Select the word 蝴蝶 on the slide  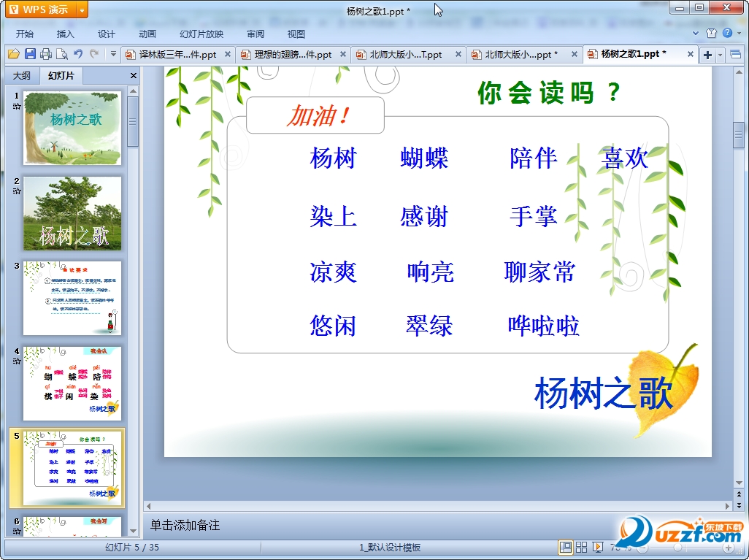click(x=424, y=158)
